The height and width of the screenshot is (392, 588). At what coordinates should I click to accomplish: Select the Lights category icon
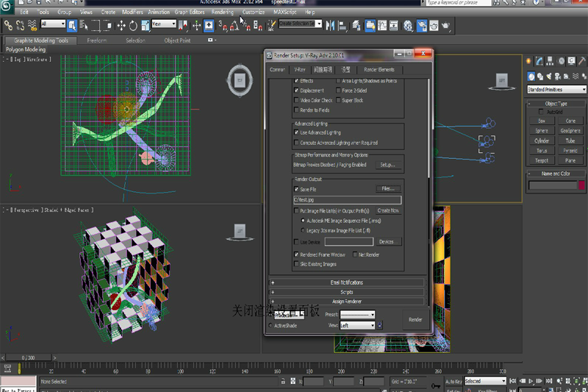551,76
